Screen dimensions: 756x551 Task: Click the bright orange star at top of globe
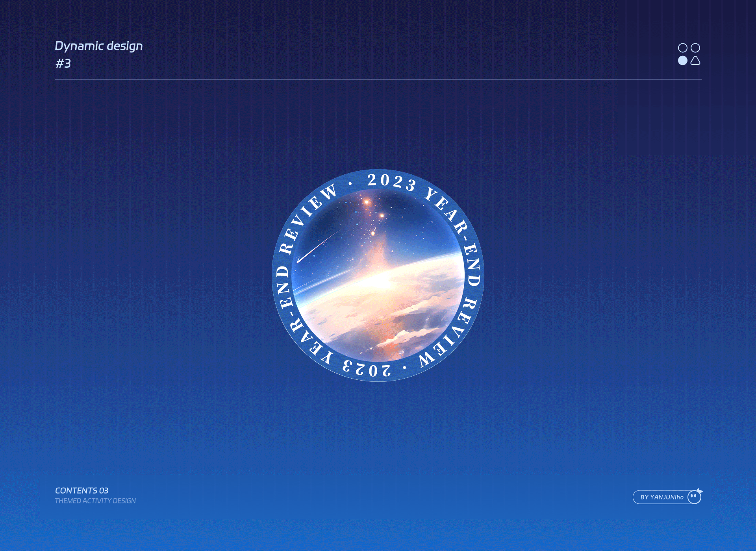tap(367, 202)
